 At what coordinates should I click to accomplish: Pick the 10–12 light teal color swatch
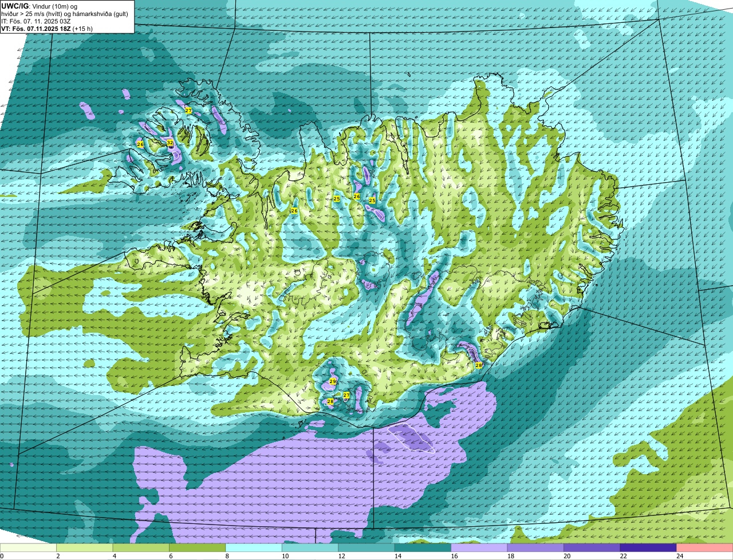[x=310, y=548]
